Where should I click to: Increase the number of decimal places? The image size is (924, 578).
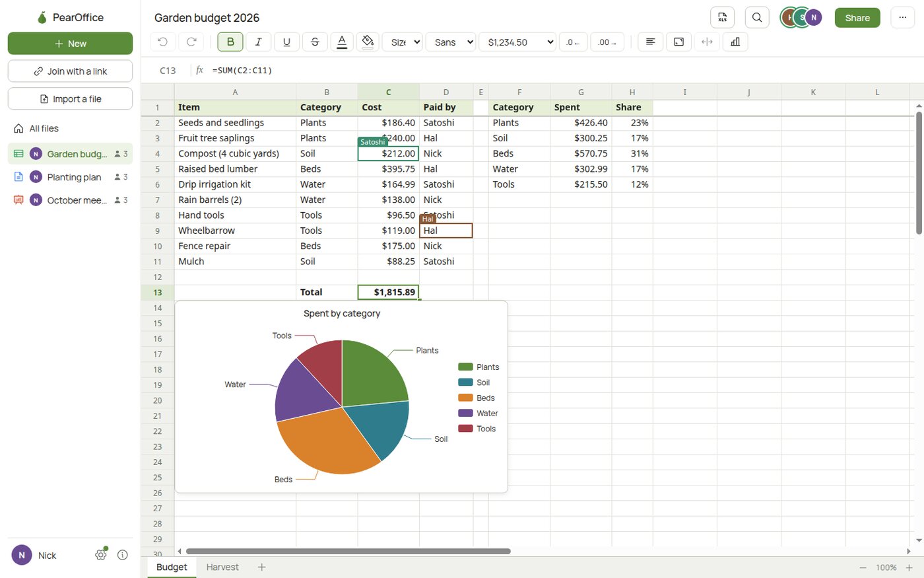(607, 42)
